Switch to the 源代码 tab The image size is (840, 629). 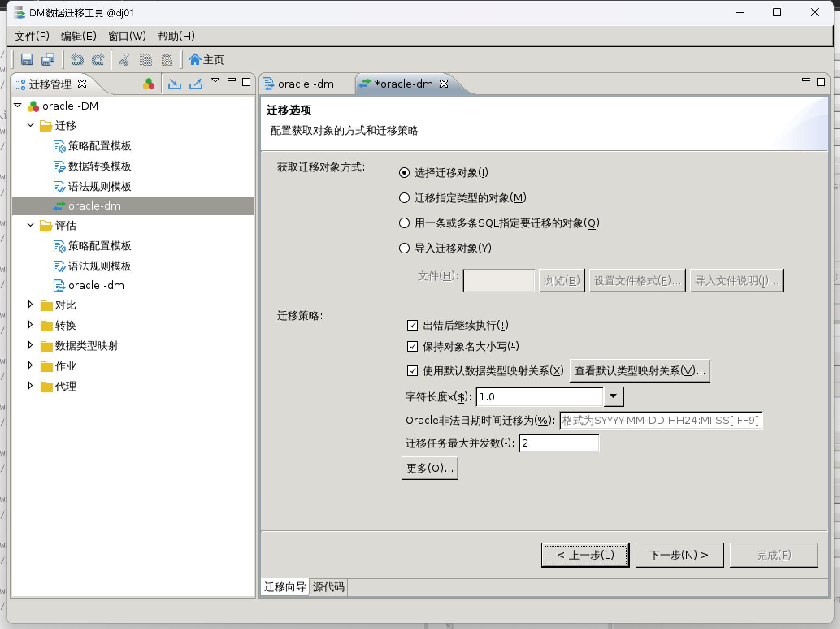328,587
